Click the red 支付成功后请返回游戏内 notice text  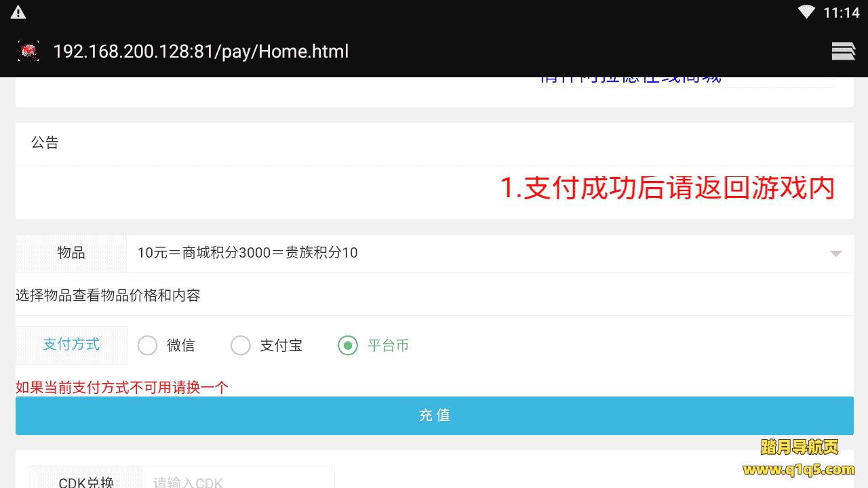(667, 188)
